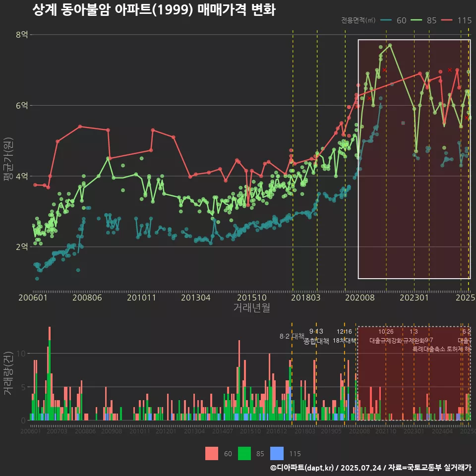Click the 거래년월 x-axis title
The width and height of the screenshot is (476, 476).
click(x=252, y=307)
